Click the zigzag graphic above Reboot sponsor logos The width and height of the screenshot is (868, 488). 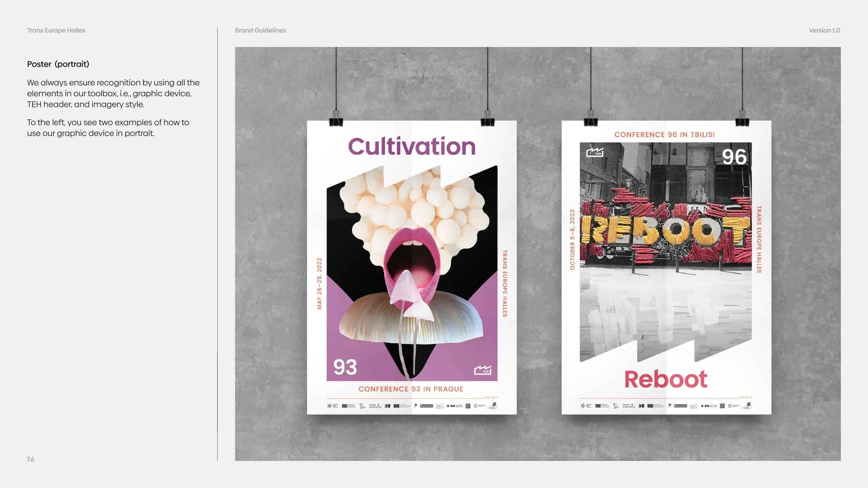[745, 397]
